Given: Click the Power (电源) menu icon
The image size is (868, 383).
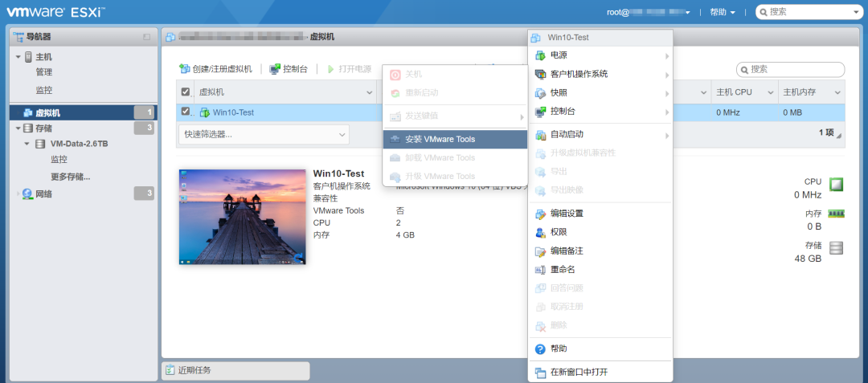Looking at the screenshot, I should click(540, 55).
